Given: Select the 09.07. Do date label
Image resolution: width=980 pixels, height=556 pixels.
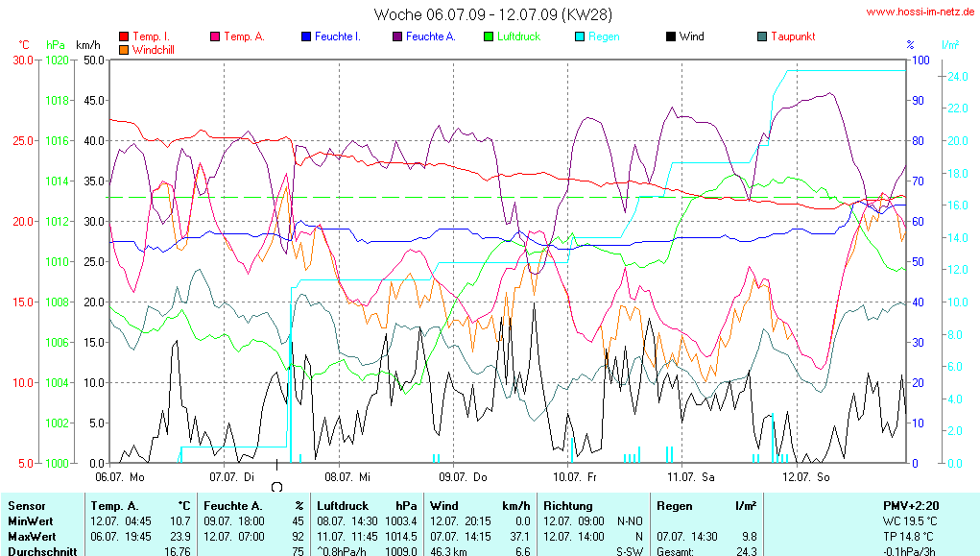Looking at the screenshot, I should 463,475.
